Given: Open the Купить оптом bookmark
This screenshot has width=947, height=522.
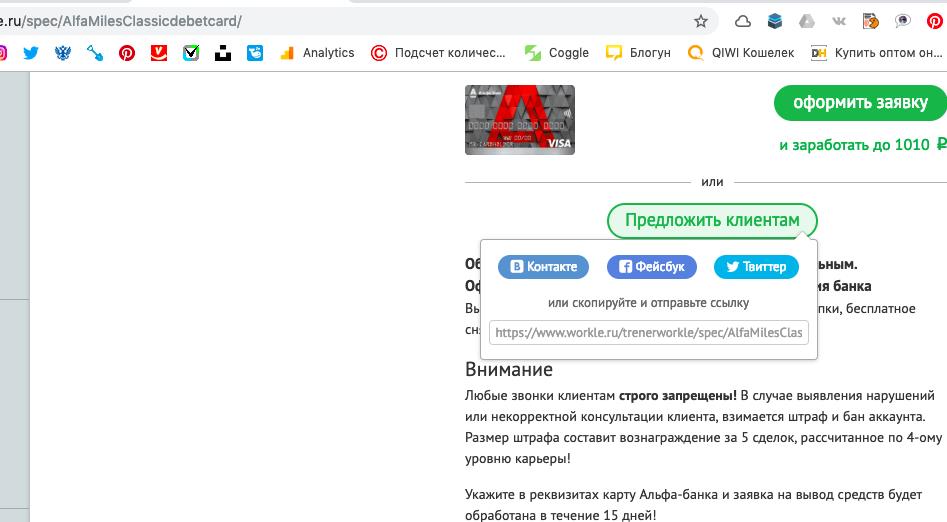Looking at the screenshot, I should [877, 53].
